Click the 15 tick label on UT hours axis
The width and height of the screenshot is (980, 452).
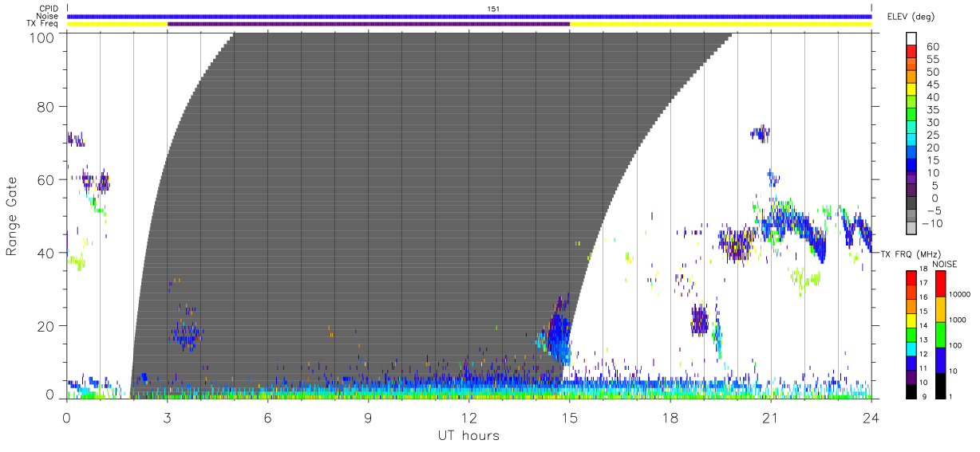pos(570,417)
